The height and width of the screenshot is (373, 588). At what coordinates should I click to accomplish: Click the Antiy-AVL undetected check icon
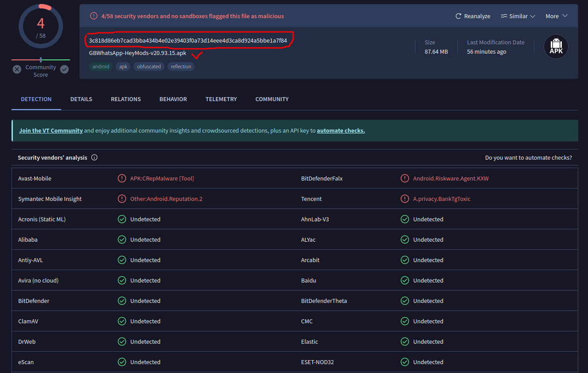[122, 260]
